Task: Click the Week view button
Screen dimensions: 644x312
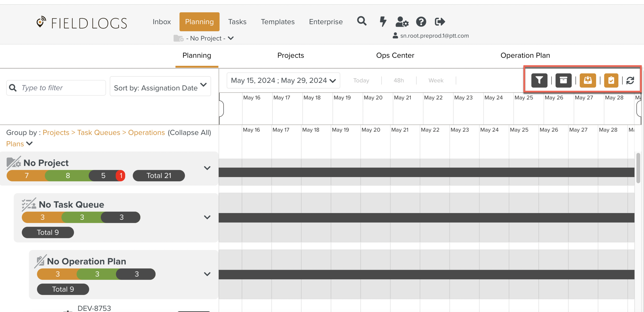Action: 436,81
